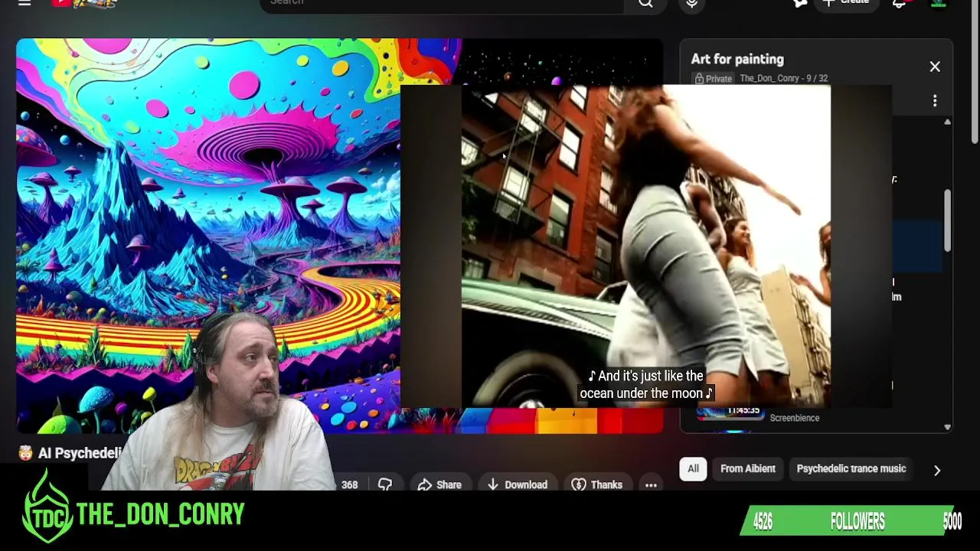
Task: Select the From Aibient chip
Action: tap(748, 468)
